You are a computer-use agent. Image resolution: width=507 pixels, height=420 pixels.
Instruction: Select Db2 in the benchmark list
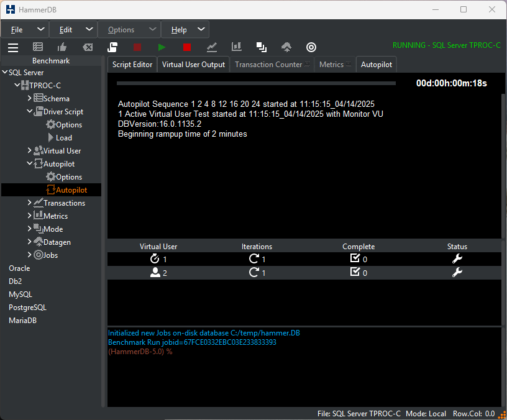click(x=15, y=281)
